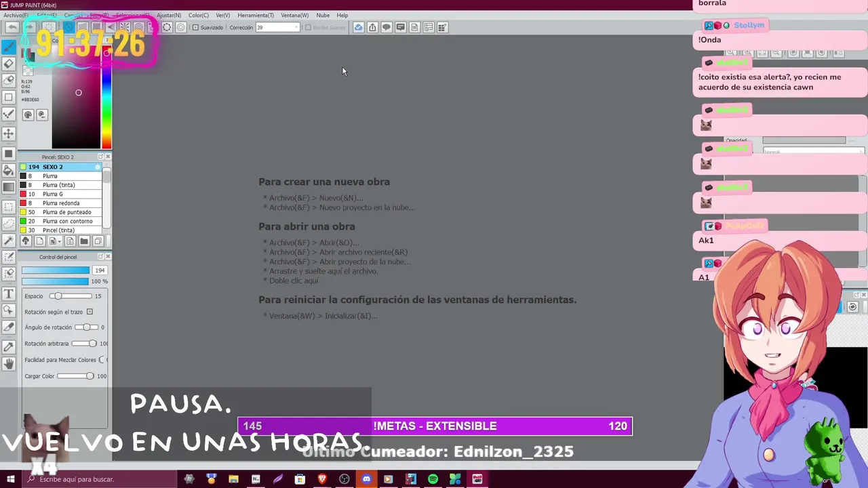Viewport: 868px width, 488px height.
Task: Click the brush opacity bar at 100 %
Action: (56, 281)
